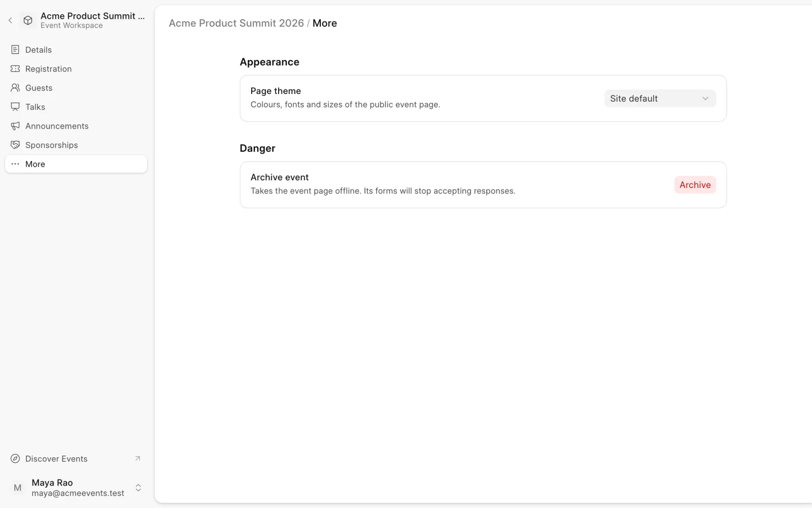This screenshot has width=812, height=508.
Task: Click the Page theme label
Action: pos(276,91)
